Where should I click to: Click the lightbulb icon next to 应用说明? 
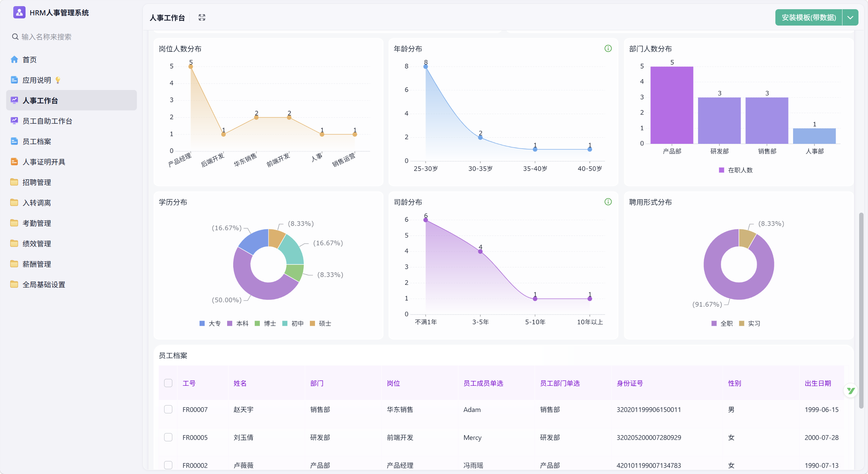coord(58,80)
